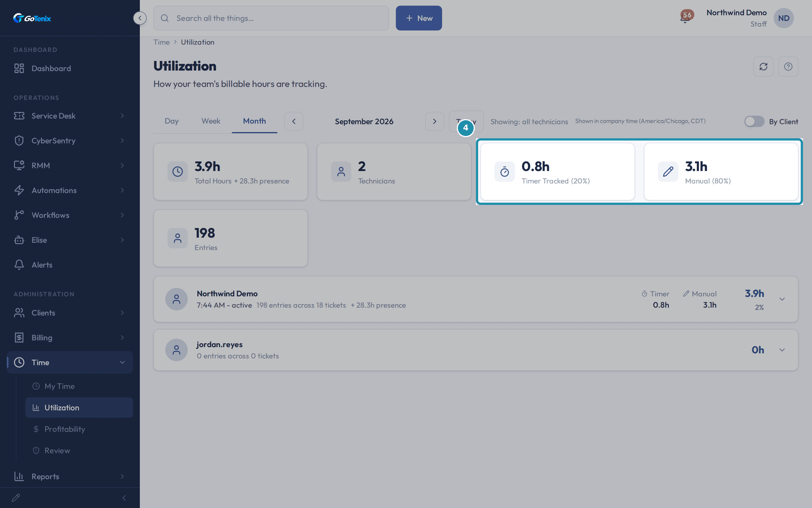Expand the Reports submenu chevron

(122, 476)
